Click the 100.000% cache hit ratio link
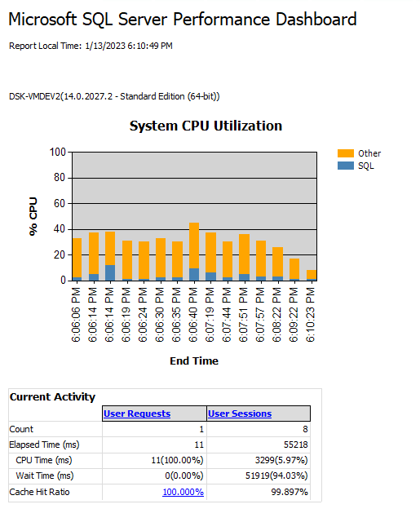 183,492
